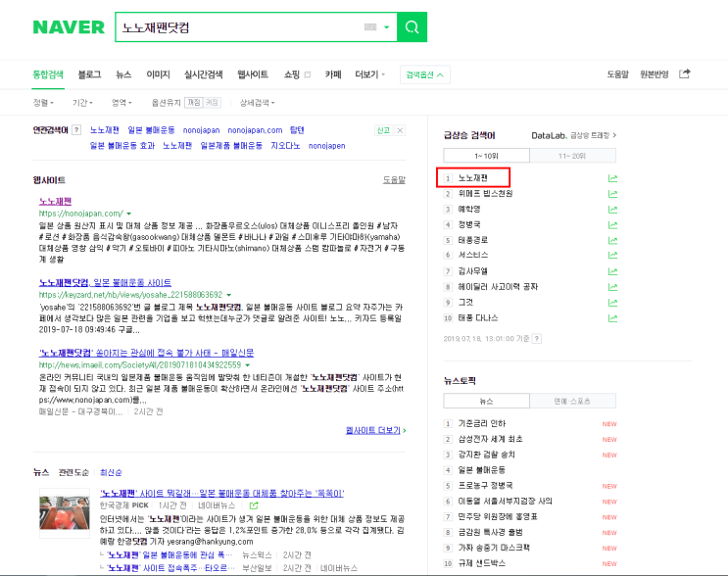Click the trend graph icon for 정병국
This screenshot has width=728, height=576.
pos(612,225)
